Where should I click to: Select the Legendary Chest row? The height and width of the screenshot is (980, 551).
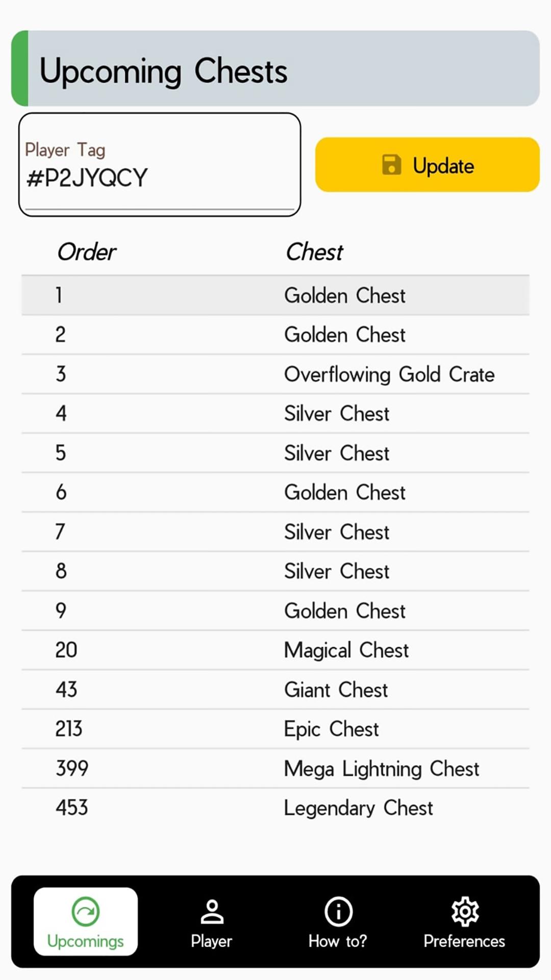[x=275, y=807]
